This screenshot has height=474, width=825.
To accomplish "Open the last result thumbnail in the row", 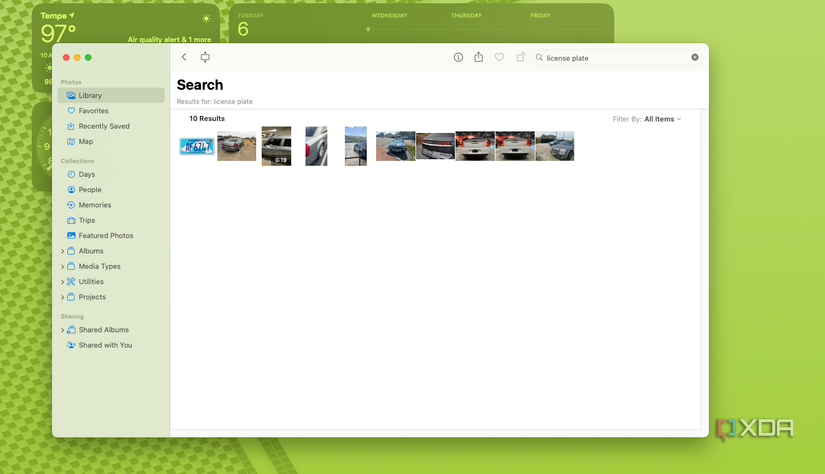I will [x=555, y=146].
